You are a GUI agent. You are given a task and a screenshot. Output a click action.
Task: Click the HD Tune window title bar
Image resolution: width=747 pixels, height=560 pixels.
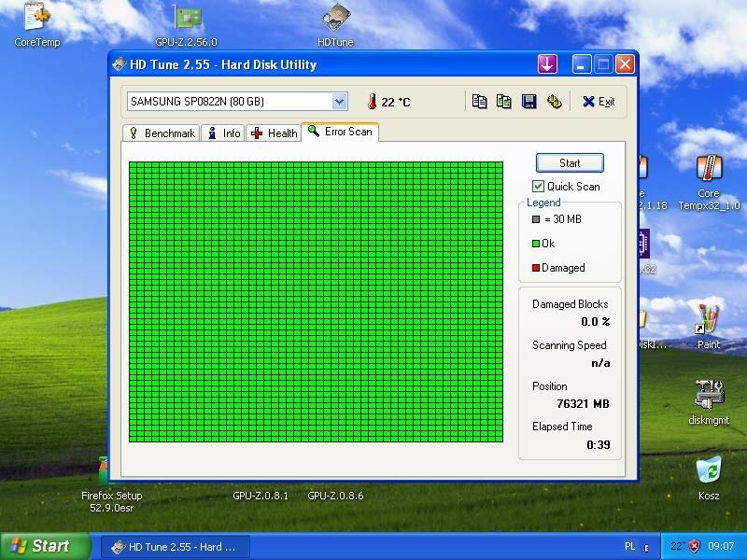click(x=324, y=64)
